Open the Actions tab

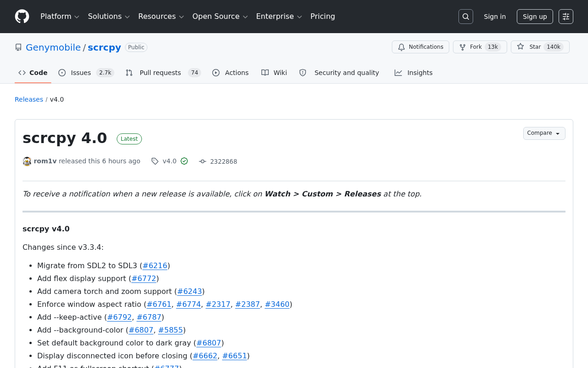[x=231, y=73]
